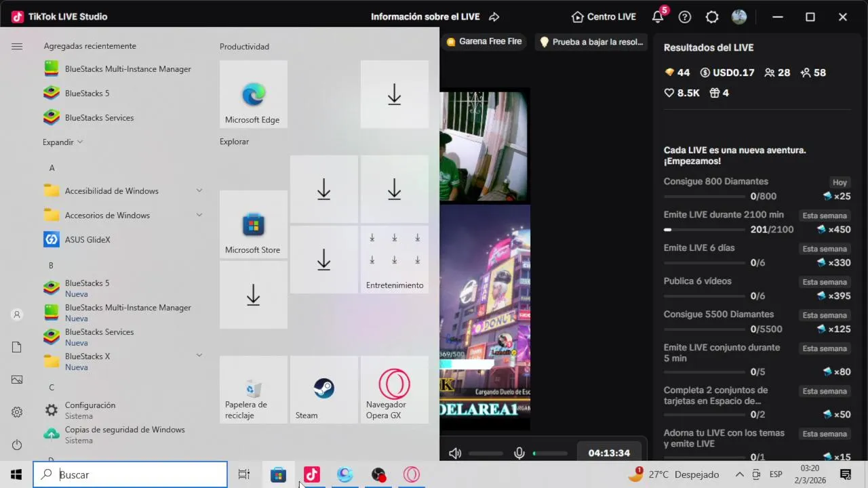This screenshot has width=868, height=488.
Task: Open the help question mark icon
Action: click(x=685, y=17)
